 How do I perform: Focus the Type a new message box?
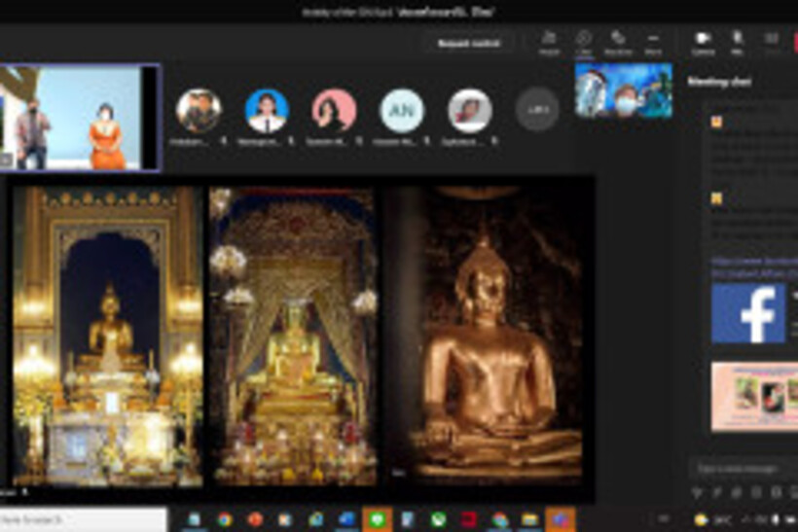(x=744, y=468)
